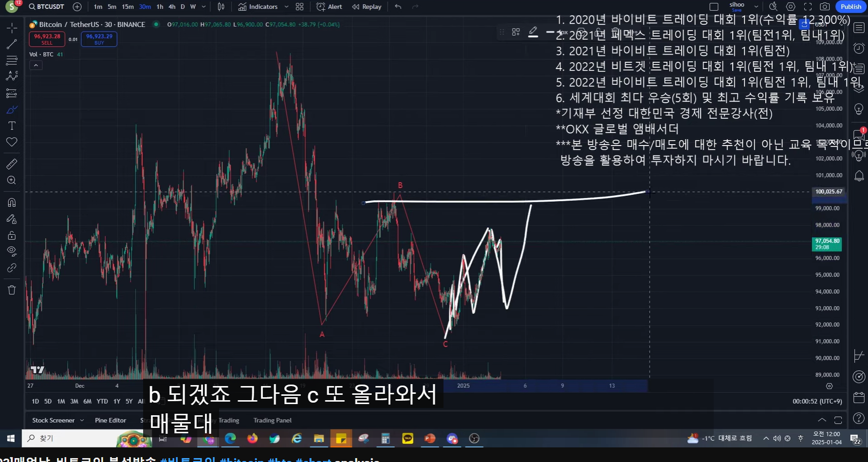The height and width of the screenshot is (462, 868).
Task: Select the patterns drawing tool
Action: 12,76
